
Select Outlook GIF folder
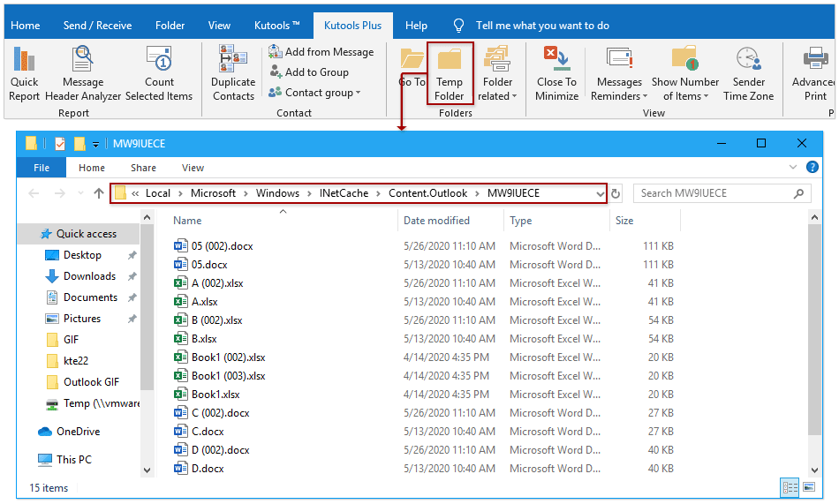click(83, 382)
